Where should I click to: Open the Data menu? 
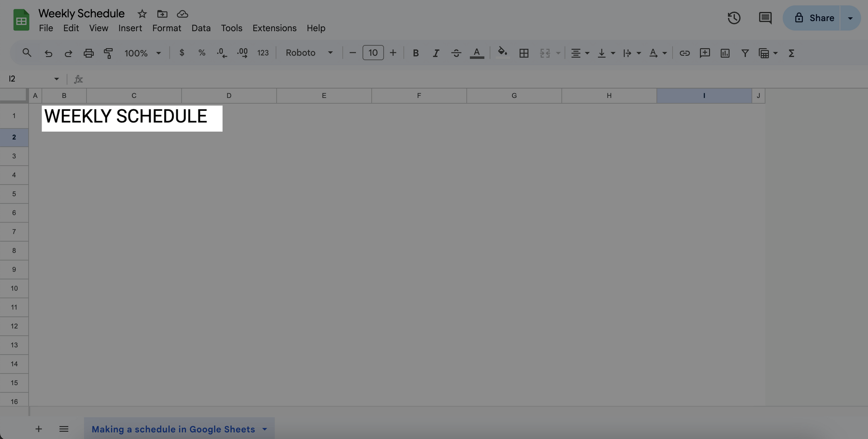(x=201, y=28)
